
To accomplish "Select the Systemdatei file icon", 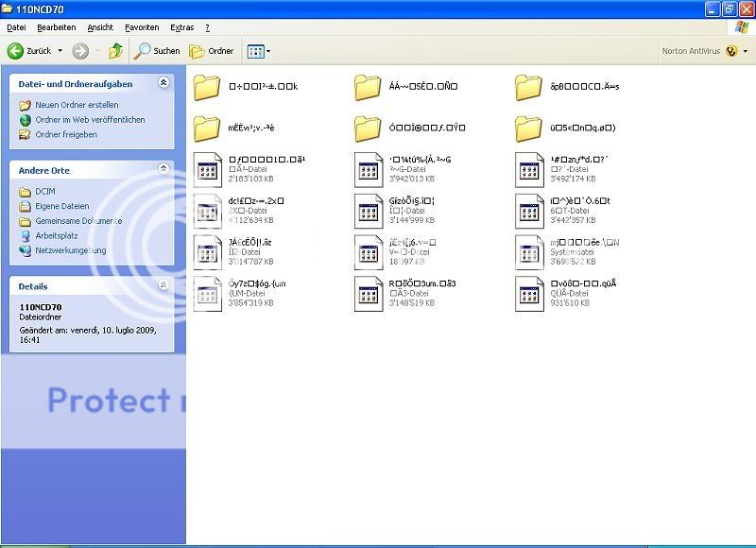I will 529,252.
